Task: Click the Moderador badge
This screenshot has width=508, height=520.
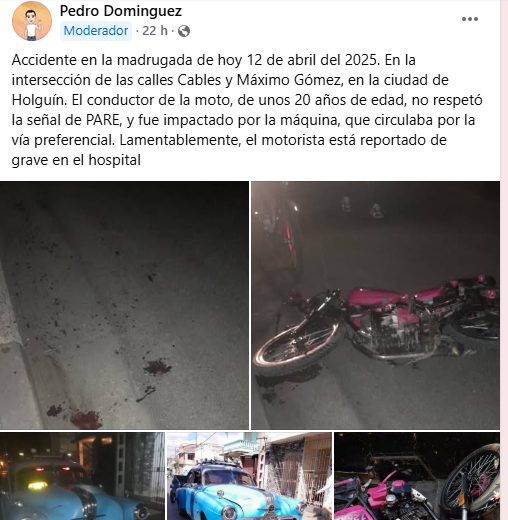Action: [x=96, y=31]
